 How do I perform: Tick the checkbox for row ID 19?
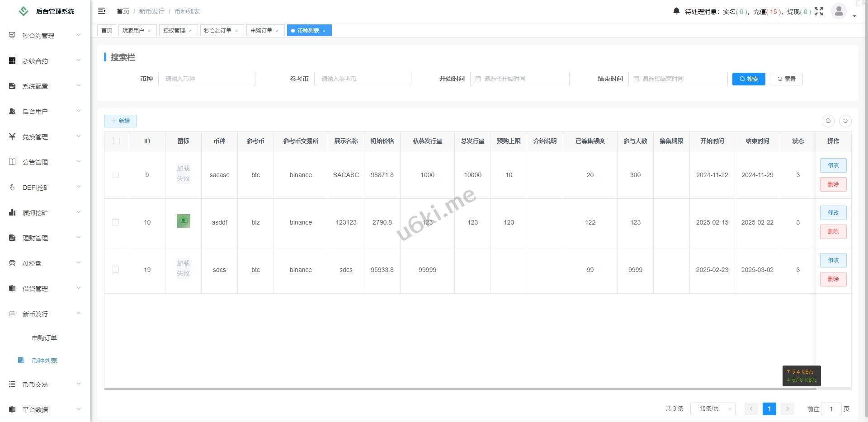116,270
